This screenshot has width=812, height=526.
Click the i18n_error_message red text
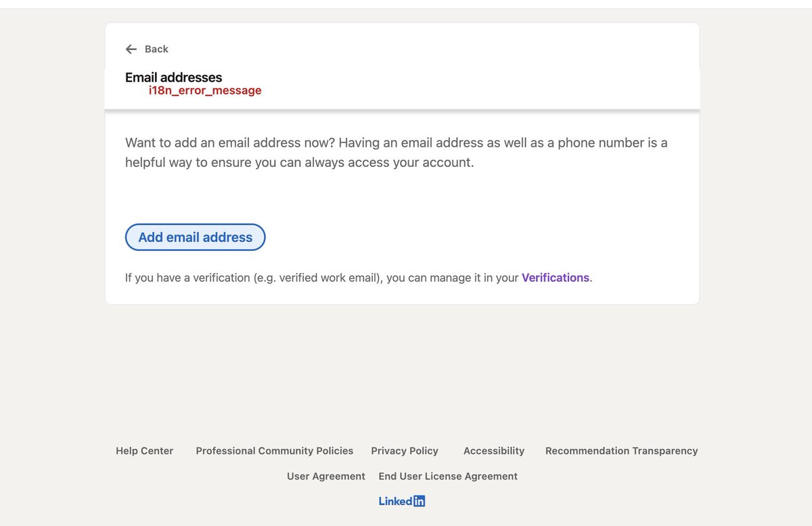[205, 91]
